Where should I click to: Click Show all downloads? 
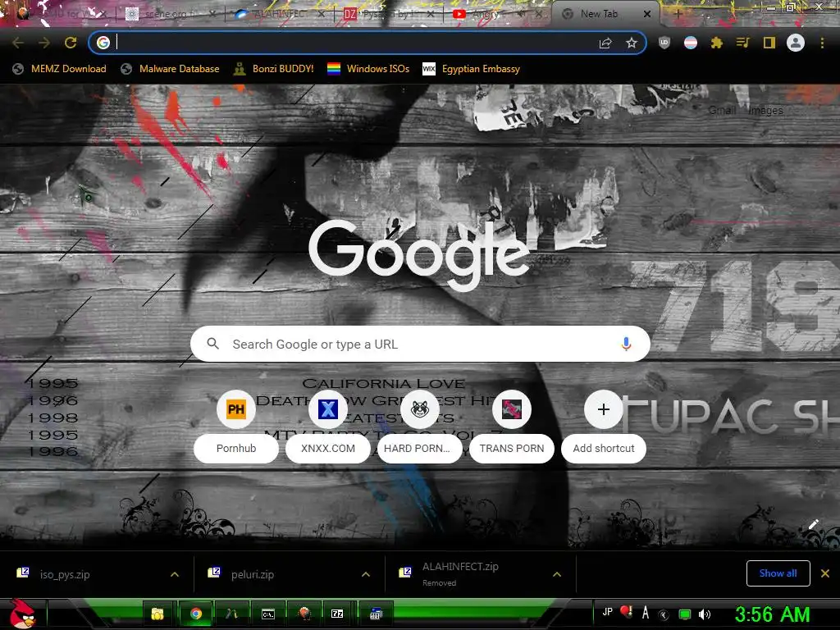coord(778,573)
